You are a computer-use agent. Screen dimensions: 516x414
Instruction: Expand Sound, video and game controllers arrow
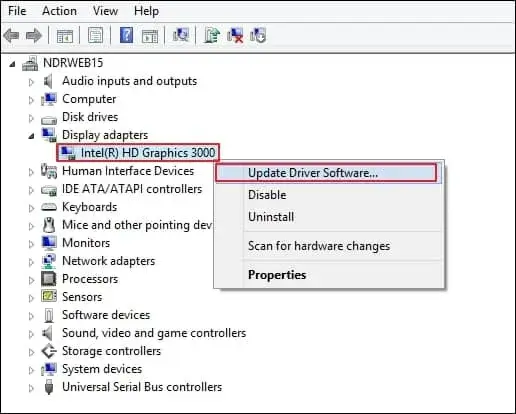(31, 334)
